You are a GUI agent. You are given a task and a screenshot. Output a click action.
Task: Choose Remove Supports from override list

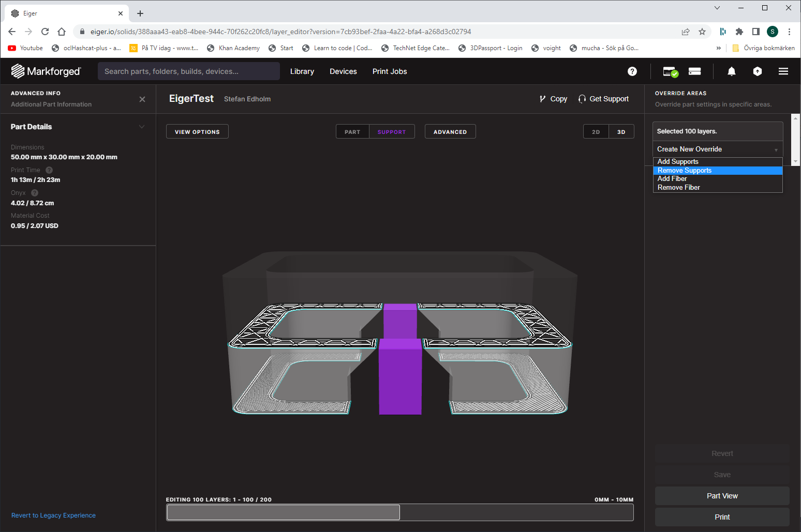[x=684, y=171]
